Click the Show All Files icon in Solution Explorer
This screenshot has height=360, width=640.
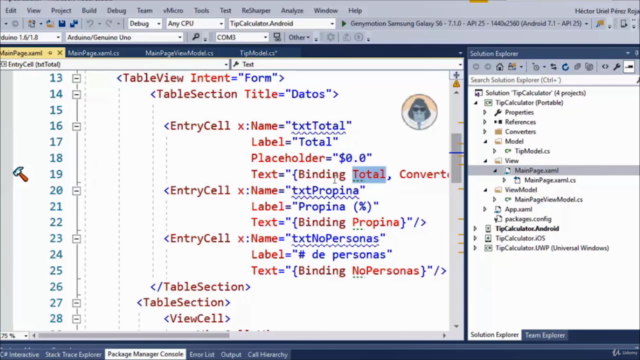(589, 67)
